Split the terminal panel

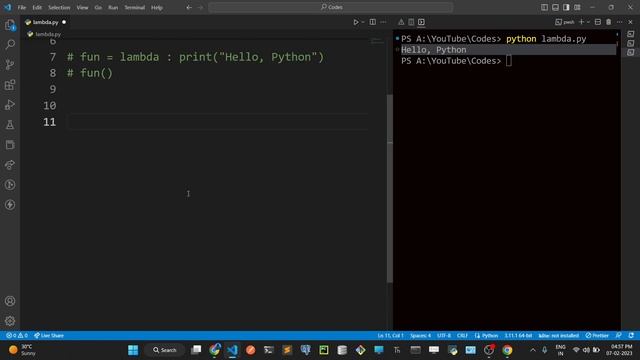(x=598, y=22)
